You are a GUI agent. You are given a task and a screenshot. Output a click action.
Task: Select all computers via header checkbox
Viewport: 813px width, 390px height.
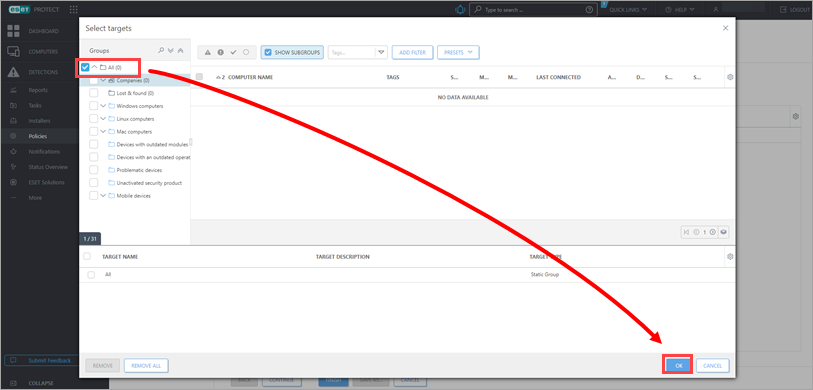coord(199,77)
